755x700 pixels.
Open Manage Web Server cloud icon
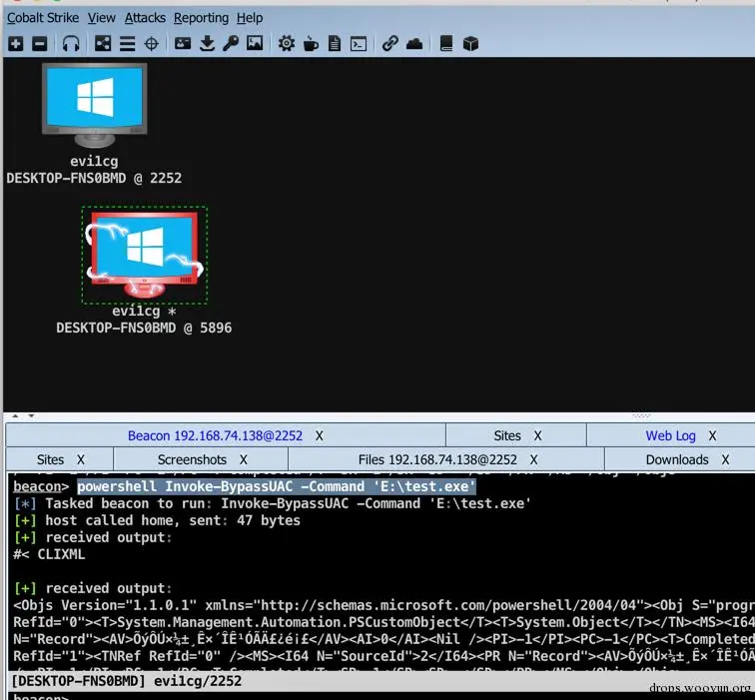click(x=414, y=44)
